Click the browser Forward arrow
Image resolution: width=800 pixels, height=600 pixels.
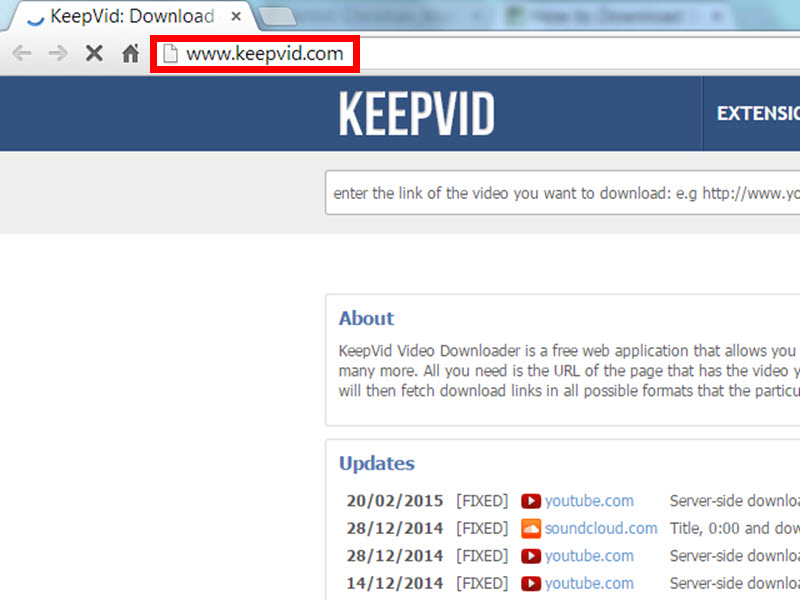coord(58,53)
